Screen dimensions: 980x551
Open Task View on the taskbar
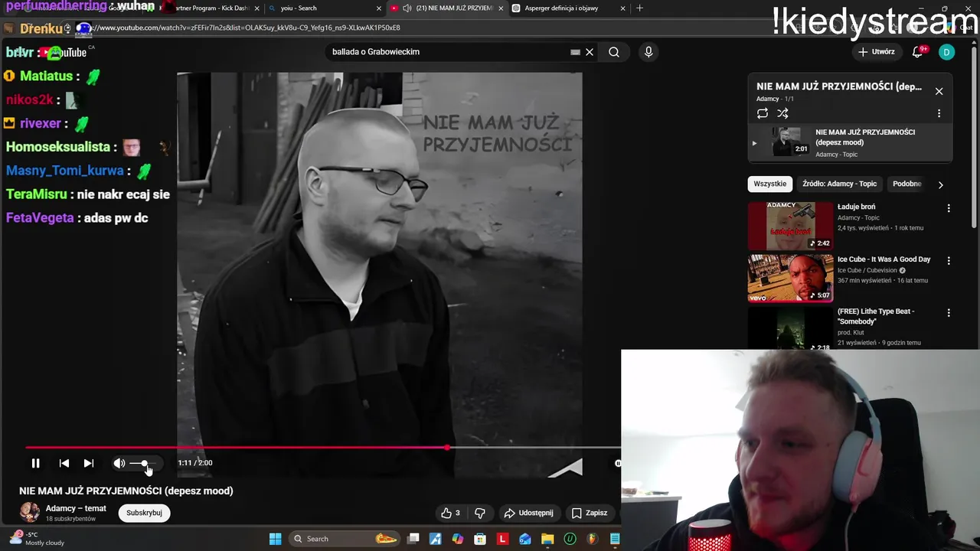[413, 539]
